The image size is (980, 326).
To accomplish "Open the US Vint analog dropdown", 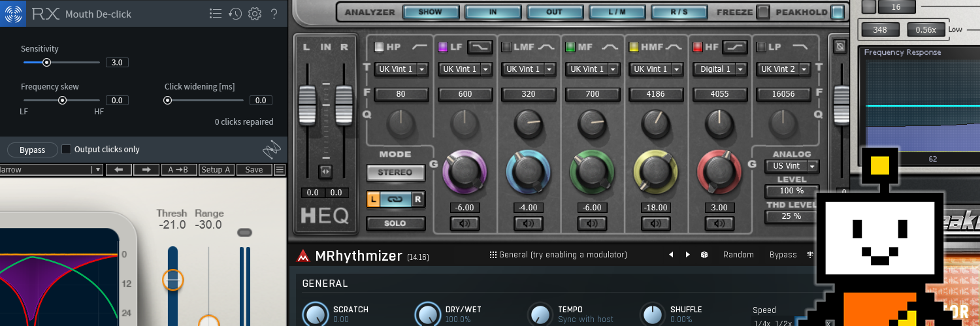I will 792,166.
